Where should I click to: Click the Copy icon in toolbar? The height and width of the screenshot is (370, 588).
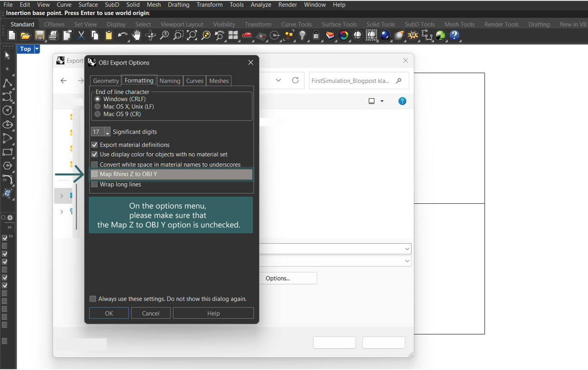point(95,35)
